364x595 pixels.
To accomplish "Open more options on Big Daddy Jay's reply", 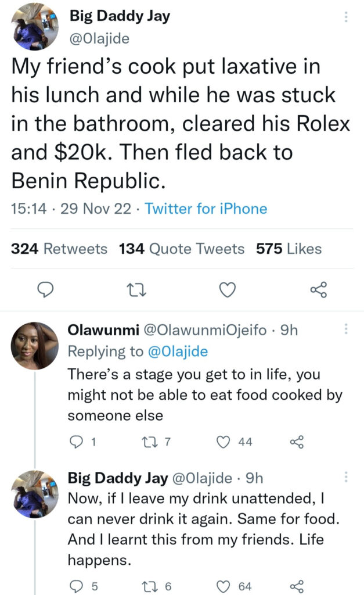I will (347, 477).
